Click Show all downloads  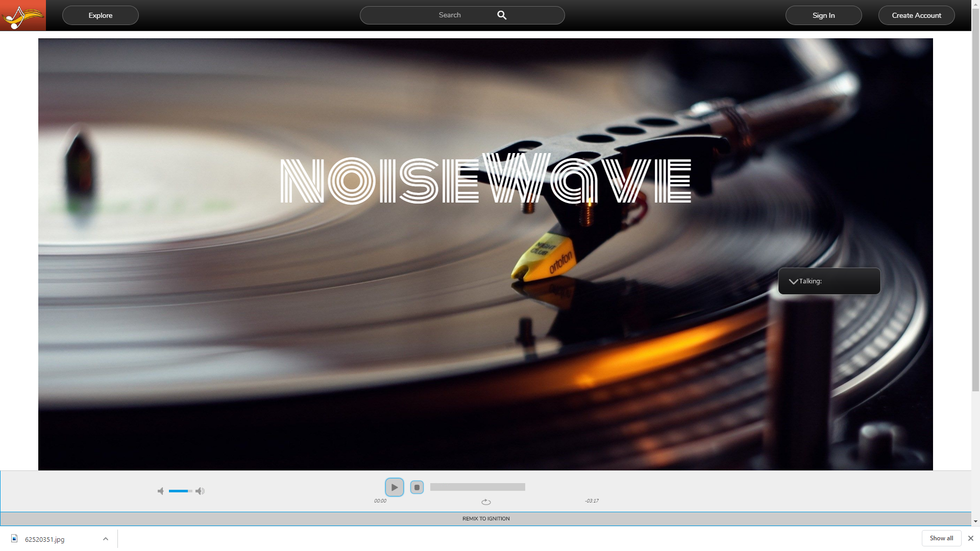click(x=941, y=538)
